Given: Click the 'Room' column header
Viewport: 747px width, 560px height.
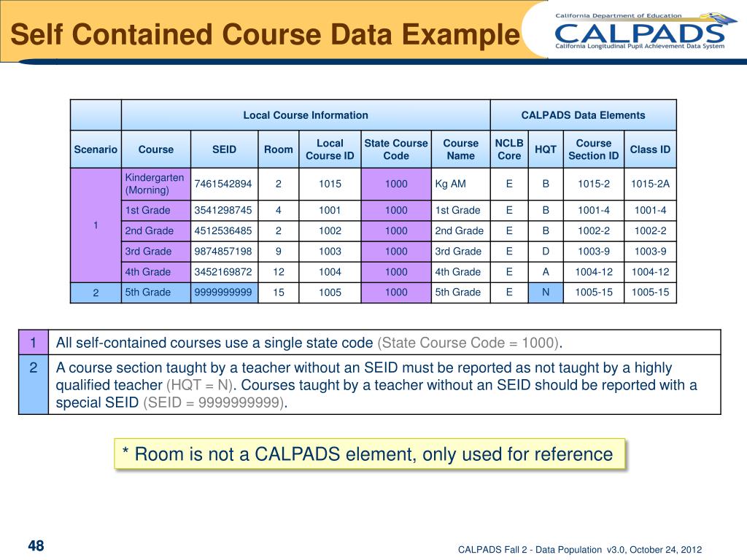Looking at the screenshot, I should [x=278, y=149].
